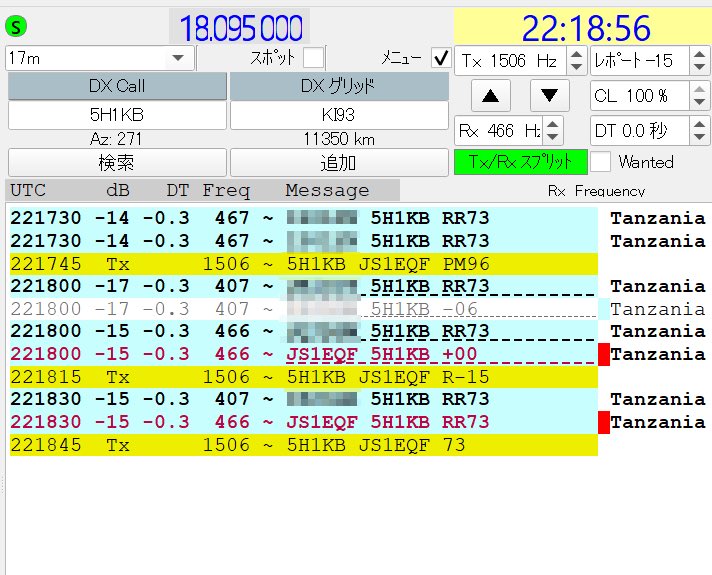The image size is (712, 575).
Task: Click the 11350 km distance readout
Action: point(339,139)
